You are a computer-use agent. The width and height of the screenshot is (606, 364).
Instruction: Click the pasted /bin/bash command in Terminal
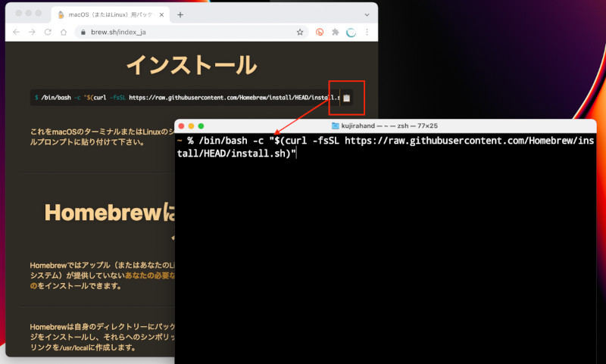point(387,147)
